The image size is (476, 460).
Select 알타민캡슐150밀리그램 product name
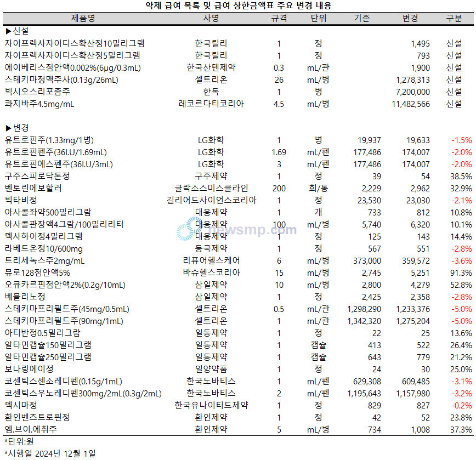click(48, 345)
